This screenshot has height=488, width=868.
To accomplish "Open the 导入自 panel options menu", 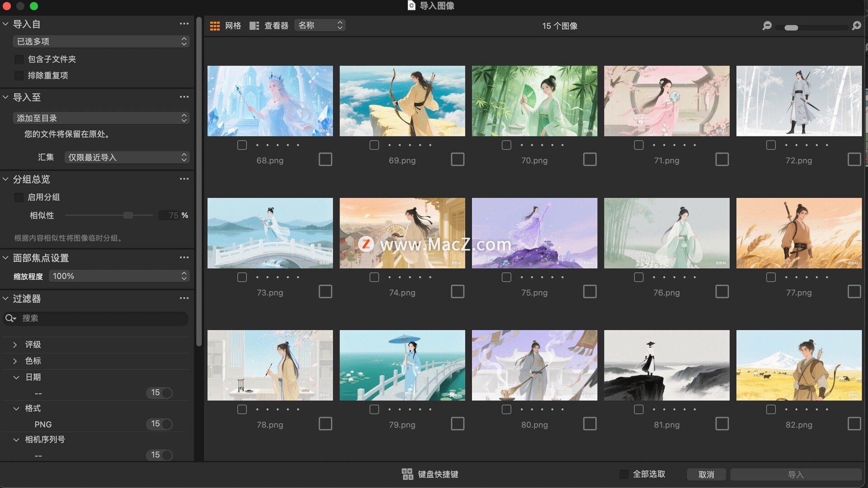I will click(184, 24).
